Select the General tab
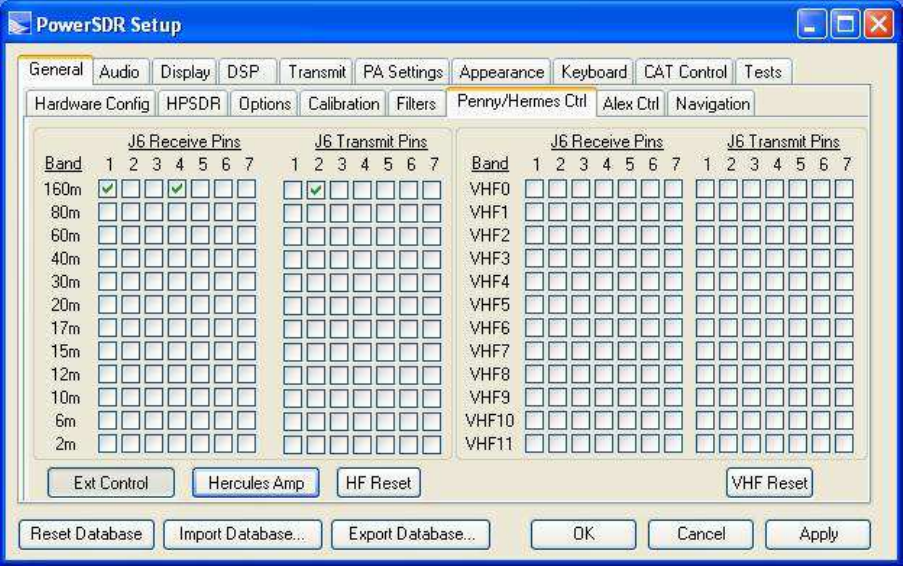The width and height of the screenshot is (903, 566). [x=56, y=70]
